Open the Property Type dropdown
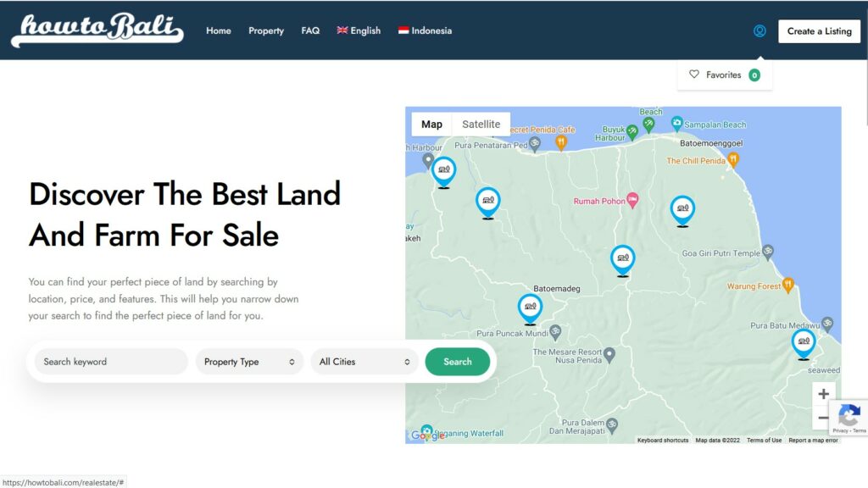 pos(249,362)
